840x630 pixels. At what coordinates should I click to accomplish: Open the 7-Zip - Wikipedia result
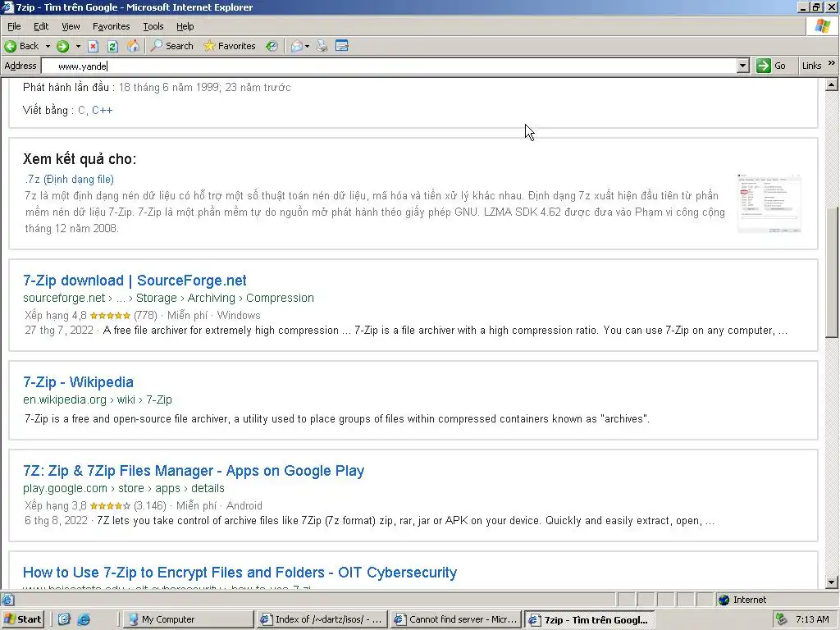[78, 382]
